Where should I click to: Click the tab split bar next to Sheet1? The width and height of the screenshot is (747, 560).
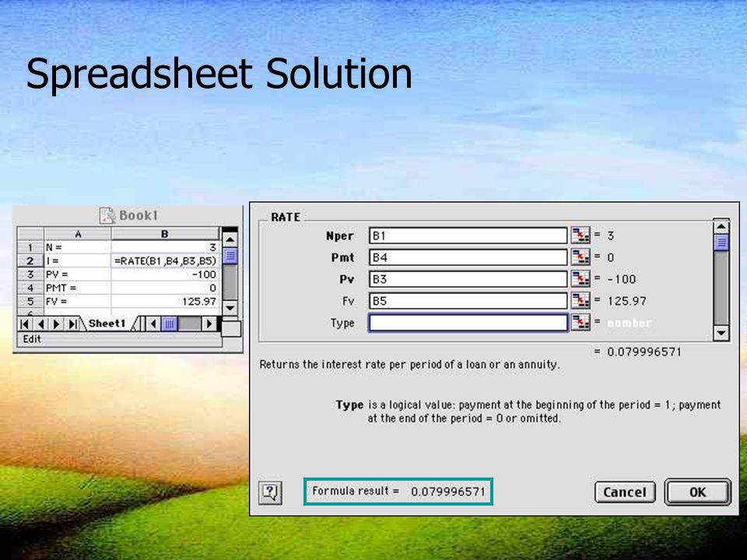click(x=142, y=324)
